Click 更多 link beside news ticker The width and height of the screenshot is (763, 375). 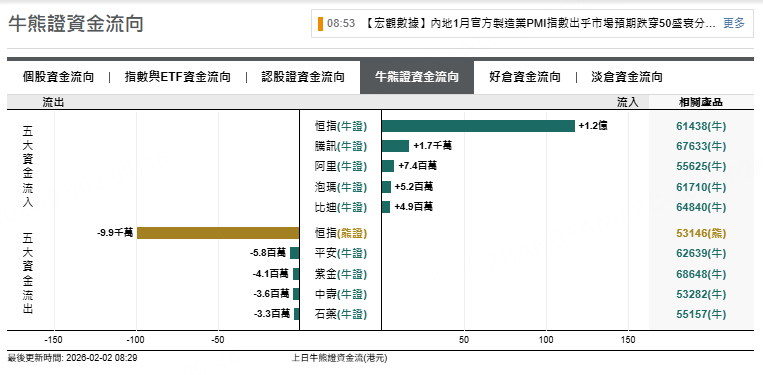click(734, 23)
